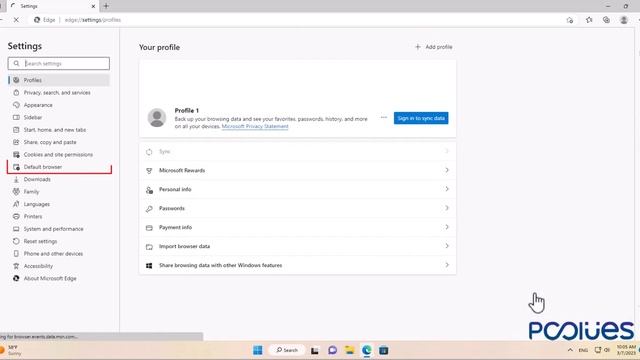Stop page loading with X button
Screen dimensions: 640x360
click(16, 20)
